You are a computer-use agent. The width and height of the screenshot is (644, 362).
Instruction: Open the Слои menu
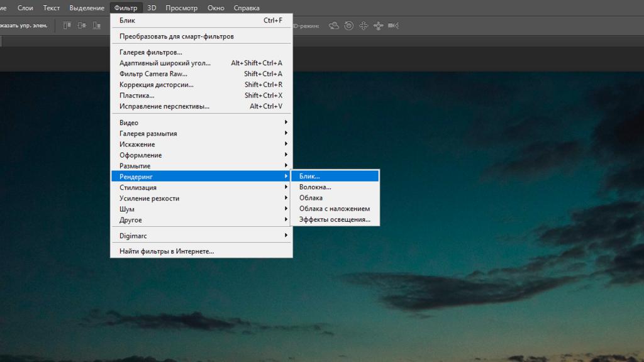pyautogui.click(x=25, y=8)
